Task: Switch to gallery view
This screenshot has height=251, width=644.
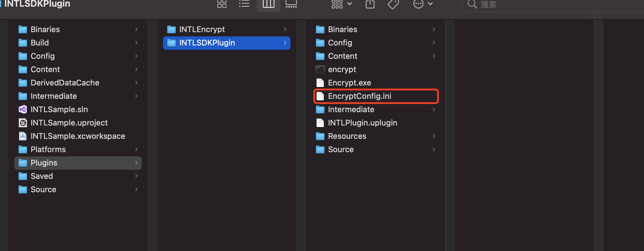Action: 291,4
